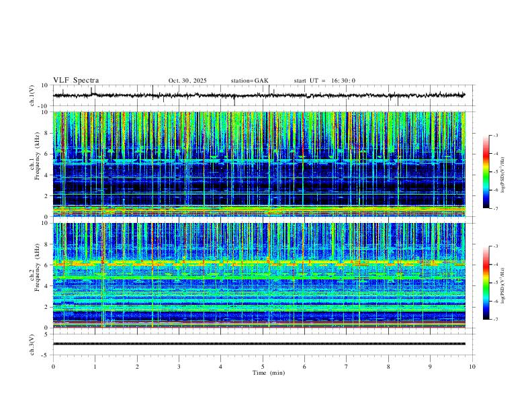Click the ch.1 spectrogram panel
This screenshot has height=411, width=532.
pyautogui.click(x=259, y=164)
